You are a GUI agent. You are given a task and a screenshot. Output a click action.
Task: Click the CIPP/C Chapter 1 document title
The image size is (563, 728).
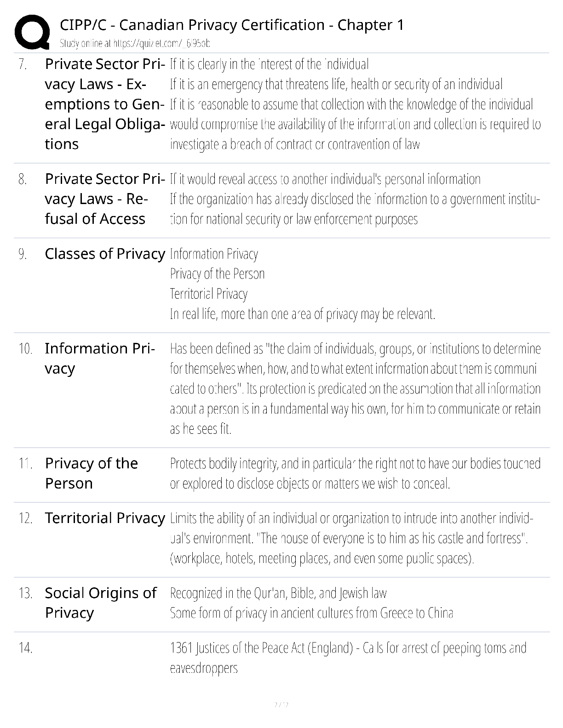tap(232, 25)
